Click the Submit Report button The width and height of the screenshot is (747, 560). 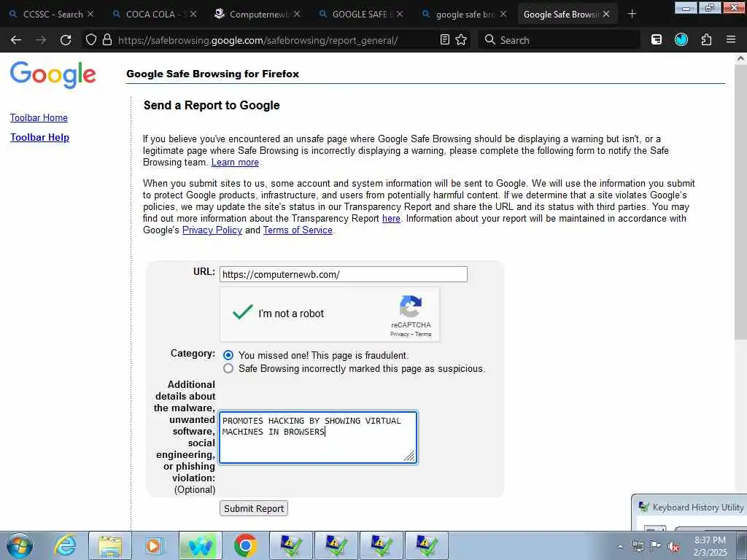254,508
